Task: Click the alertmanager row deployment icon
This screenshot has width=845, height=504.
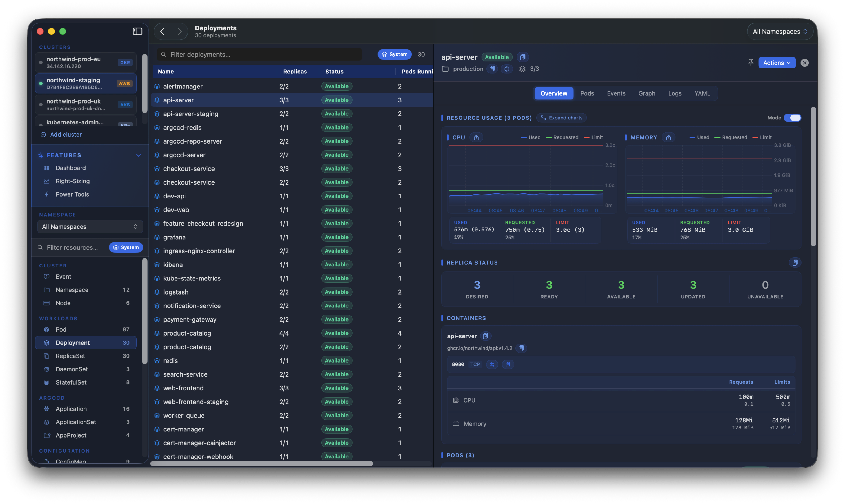Action: click(157, 86)
